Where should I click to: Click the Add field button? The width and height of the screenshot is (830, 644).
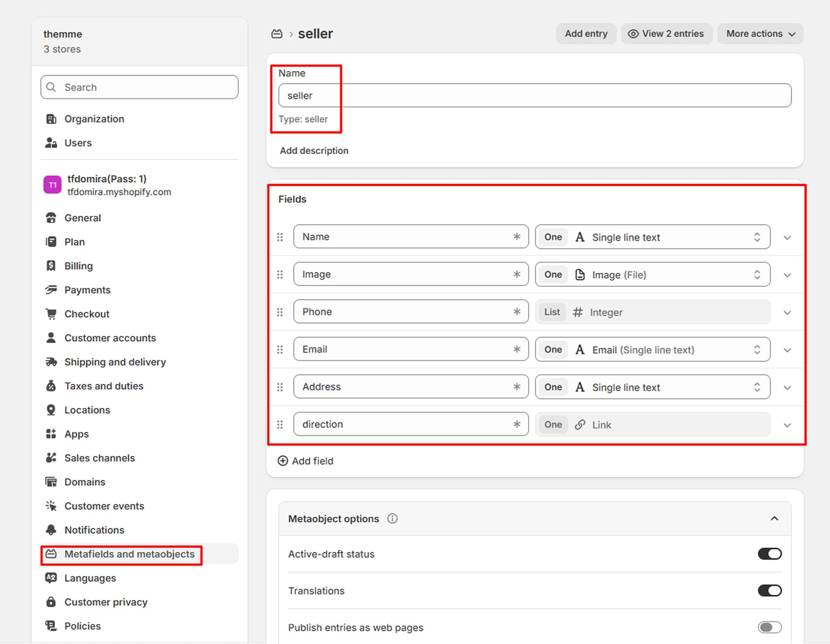tap(305, 461)
